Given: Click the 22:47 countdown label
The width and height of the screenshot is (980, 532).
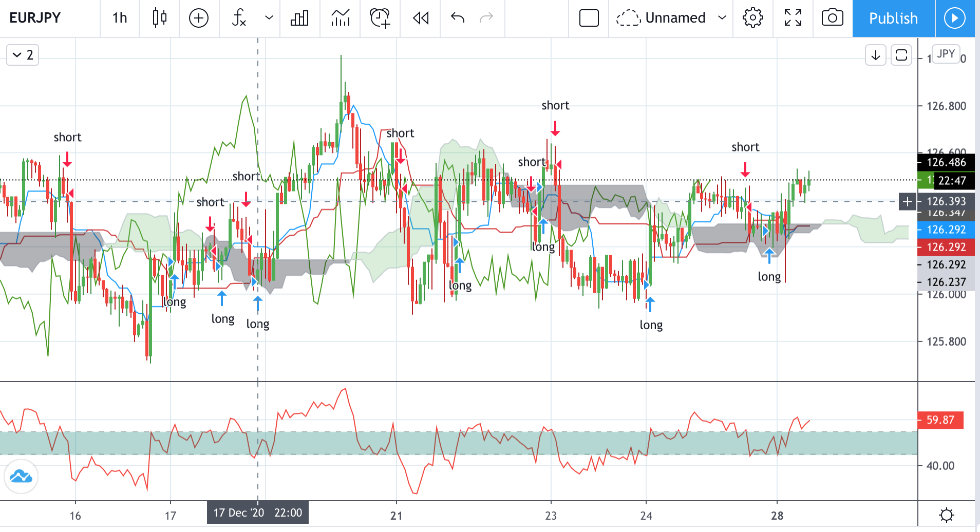Looking at the screenshot, I should tap(952, 181).
